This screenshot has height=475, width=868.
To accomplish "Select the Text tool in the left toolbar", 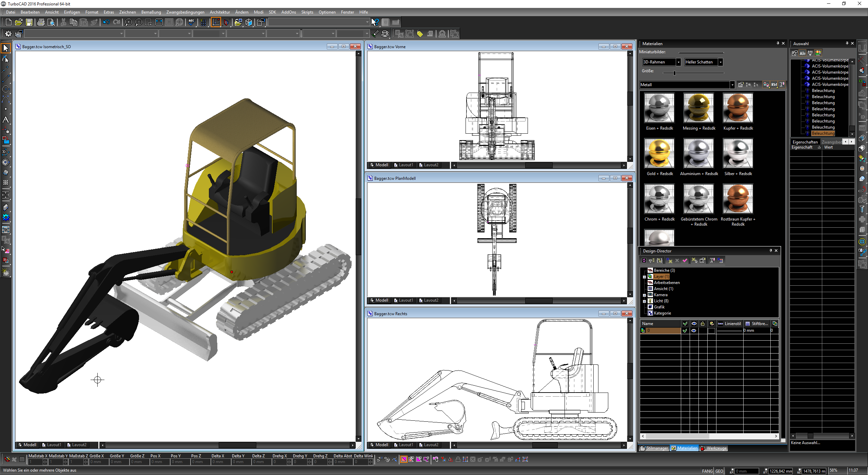I will coord(6,119).
